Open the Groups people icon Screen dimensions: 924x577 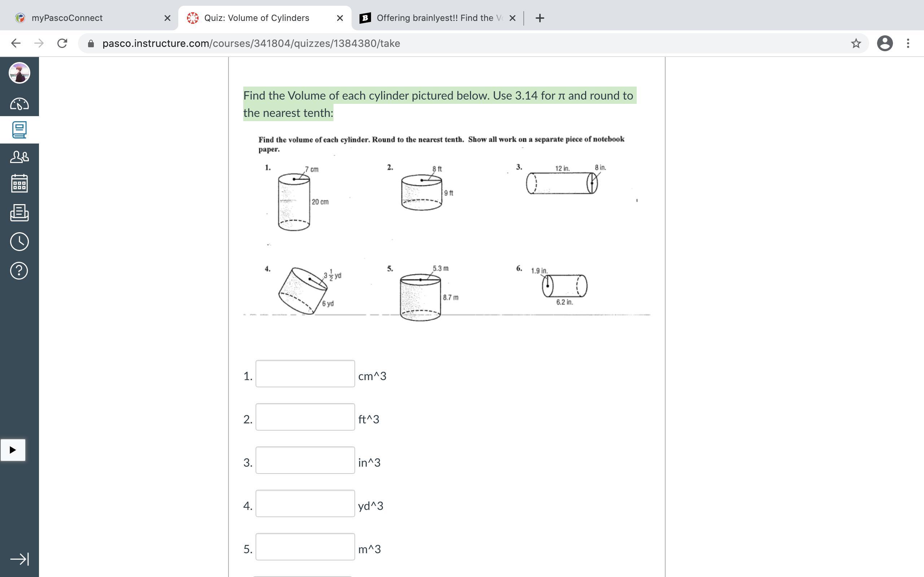tap(19, 157)
